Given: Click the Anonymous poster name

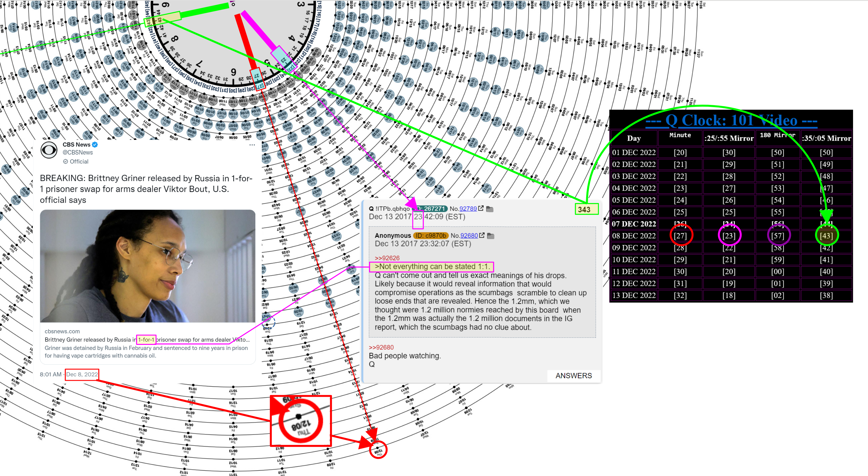Looking at the screenshot, I should point(393,235).
